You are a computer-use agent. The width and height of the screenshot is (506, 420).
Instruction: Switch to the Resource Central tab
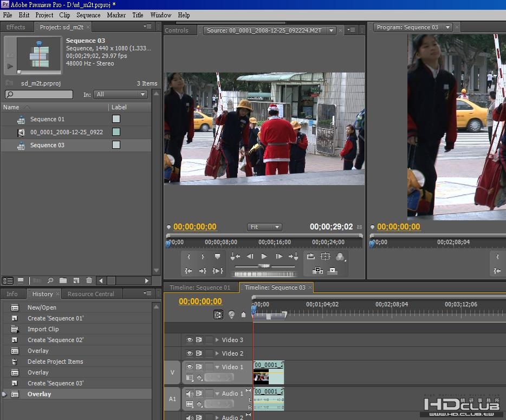[90, 294]
